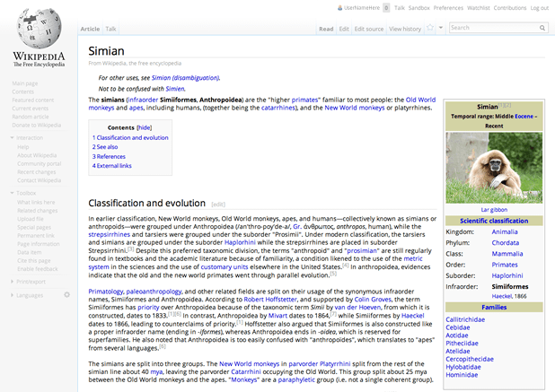Open the Eocene link in infobox header
This screenshot has width=555, height=392.
pyautogui.click(x=524, y=117)
